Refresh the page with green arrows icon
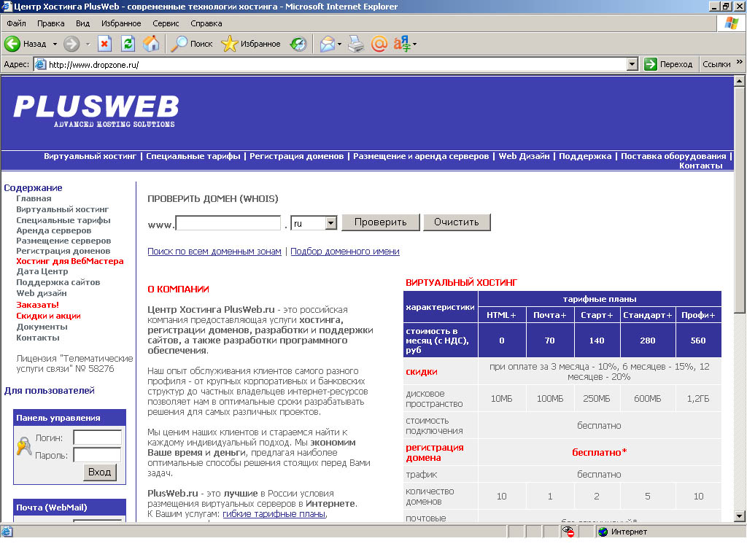Screen dimensions: 747x560 pyautogui.click(x=128, y=44)
